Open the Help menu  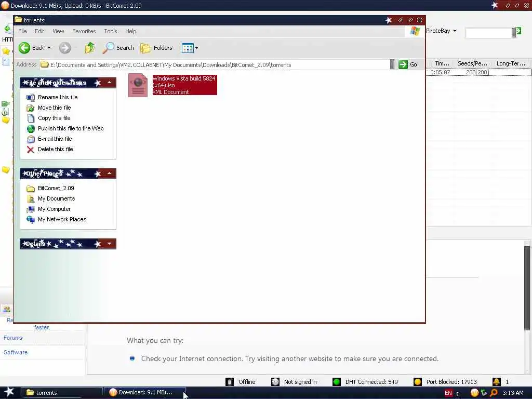click(x=130, y=31)
